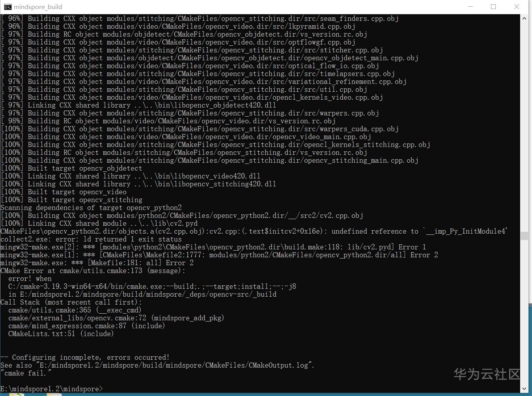Screen dimensions: 532x396
Task: Click "Built target opencv_stitching" line
Action: [71, 200]
